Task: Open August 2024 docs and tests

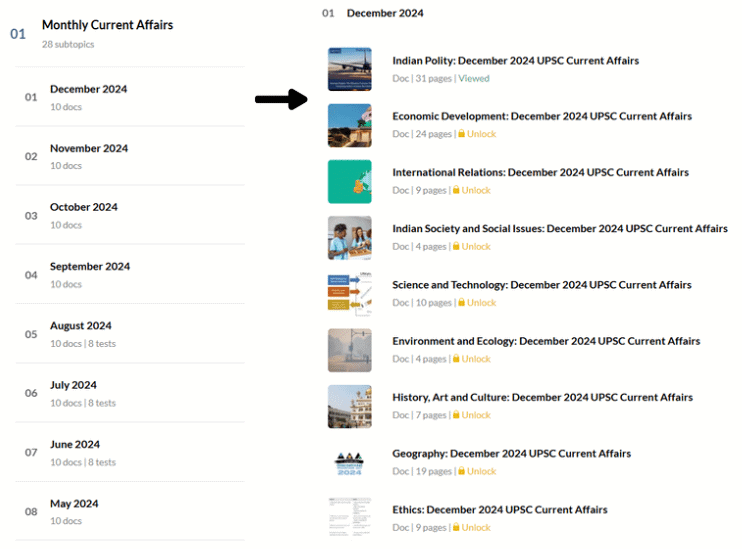Action: point(81,326)
